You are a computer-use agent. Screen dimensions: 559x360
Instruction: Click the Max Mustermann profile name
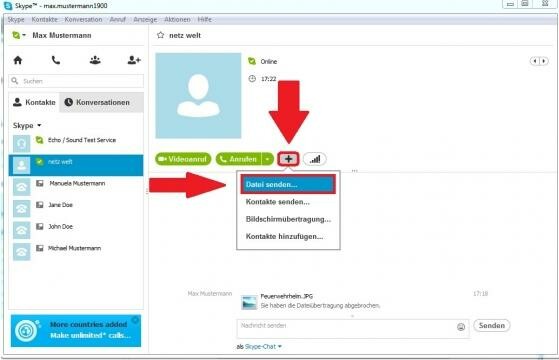62,35
